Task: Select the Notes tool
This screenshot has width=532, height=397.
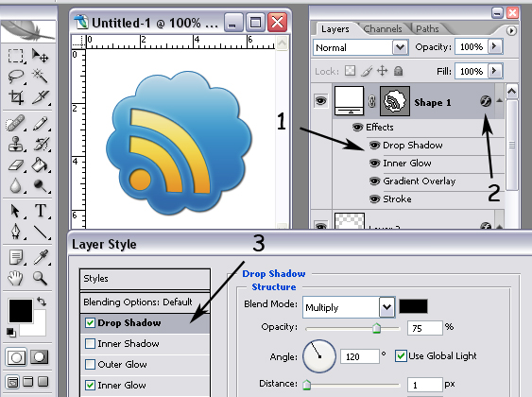Action: click(x=16, y=257)
